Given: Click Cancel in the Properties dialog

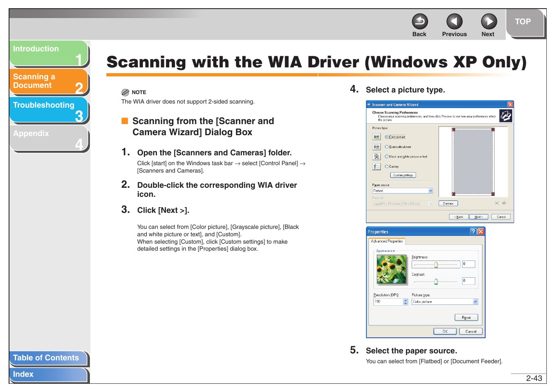Looking at the screenshot, I should [x=471, y=331].
